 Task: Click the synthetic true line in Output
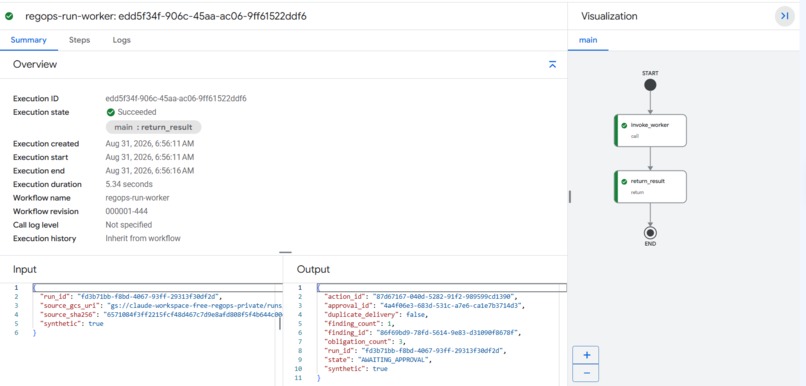click(x=356, y=369)
